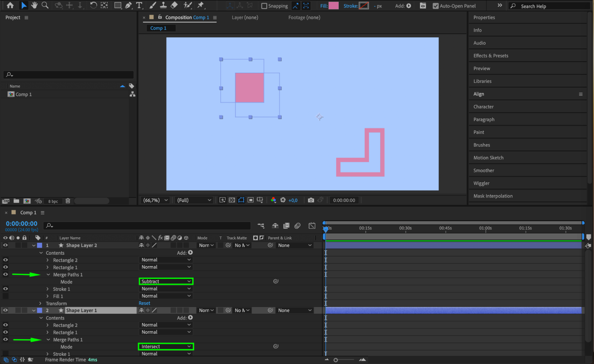Select the Puppet Pin tool
The height and width of the screenshot is (364, 594).
tap(201, 5)
